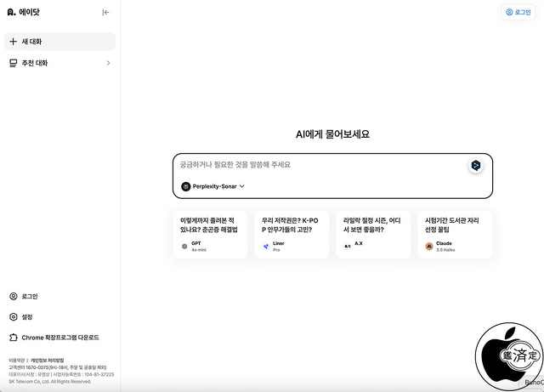Expand 추천 대화 using its chevron
This screenshot has width=544, height=392.
click(x=108, y=63)
